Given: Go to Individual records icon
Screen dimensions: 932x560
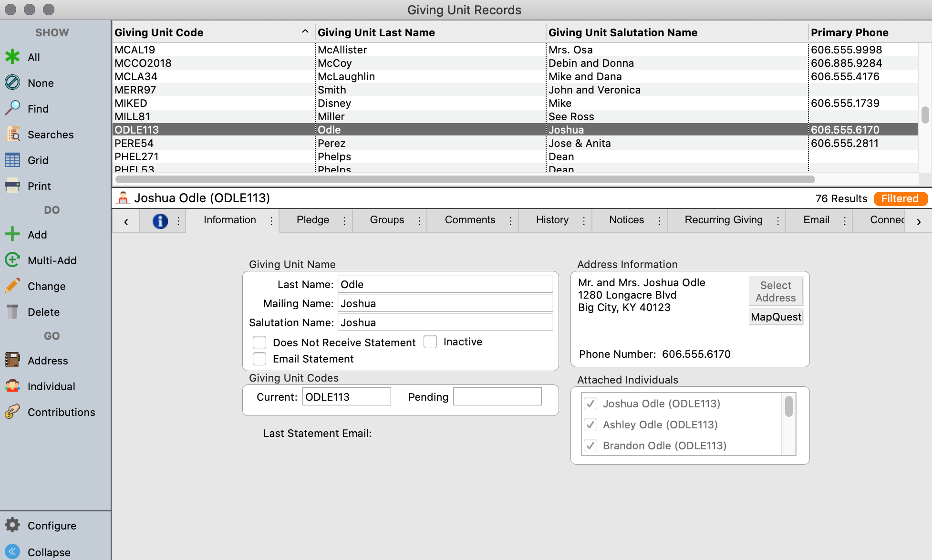Looking at the screenshot, I should [x=12, y=386].
